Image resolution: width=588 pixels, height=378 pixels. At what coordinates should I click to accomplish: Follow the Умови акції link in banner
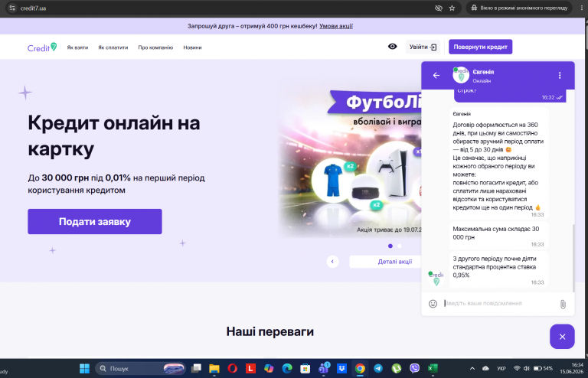[336, 26]
